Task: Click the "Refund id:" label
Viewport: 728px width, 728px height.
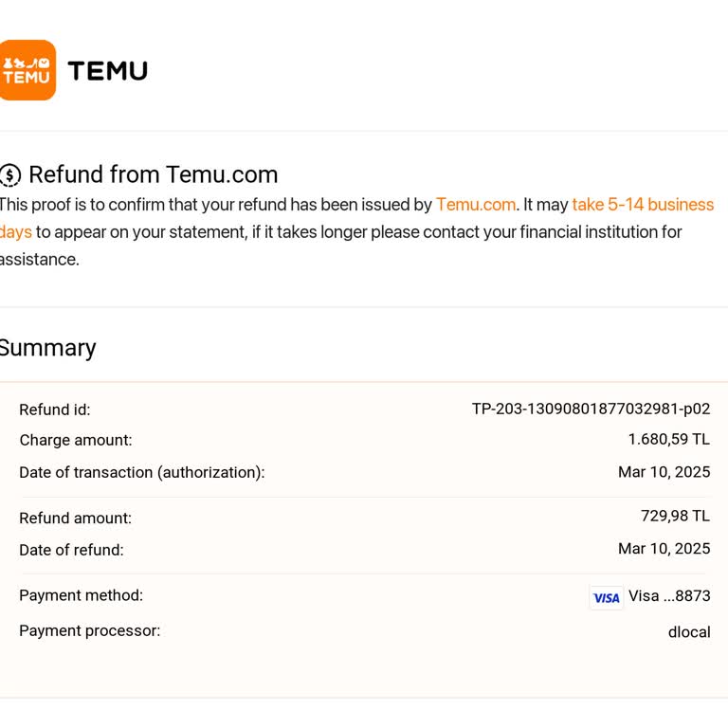Action: (x=55, y=410)
